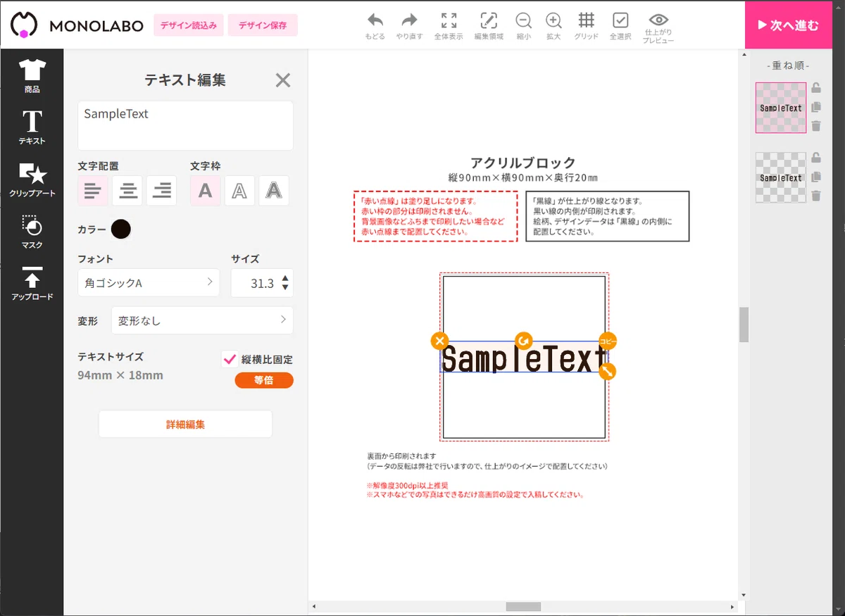
Task: Select the top SampleText layer thumbnail
Action: tap(781, 108)
